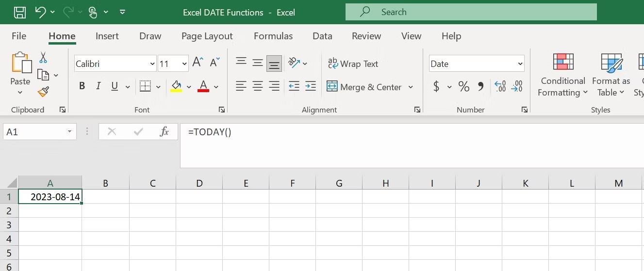Click the Touch/Mouse mode icon
This screenshot has width=644, height=271.
coord(94,13)
